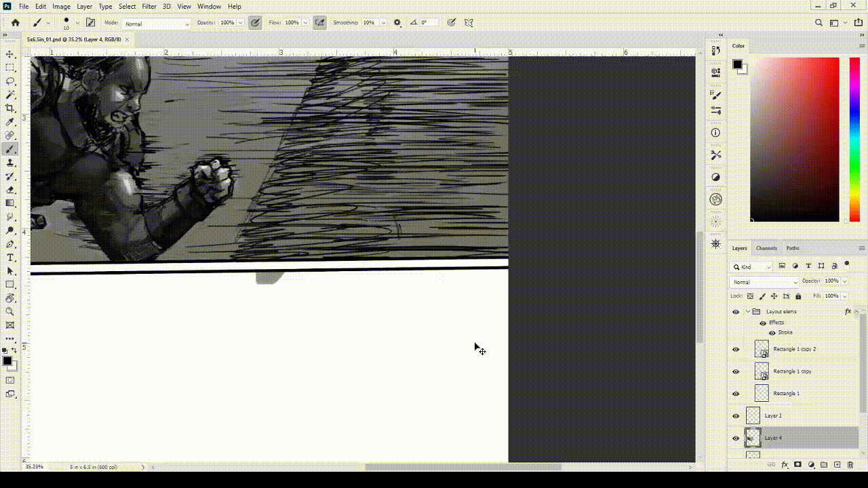The image size is (868, 488).
Task: Switch to the Channels tab
Action: point(766,248)
